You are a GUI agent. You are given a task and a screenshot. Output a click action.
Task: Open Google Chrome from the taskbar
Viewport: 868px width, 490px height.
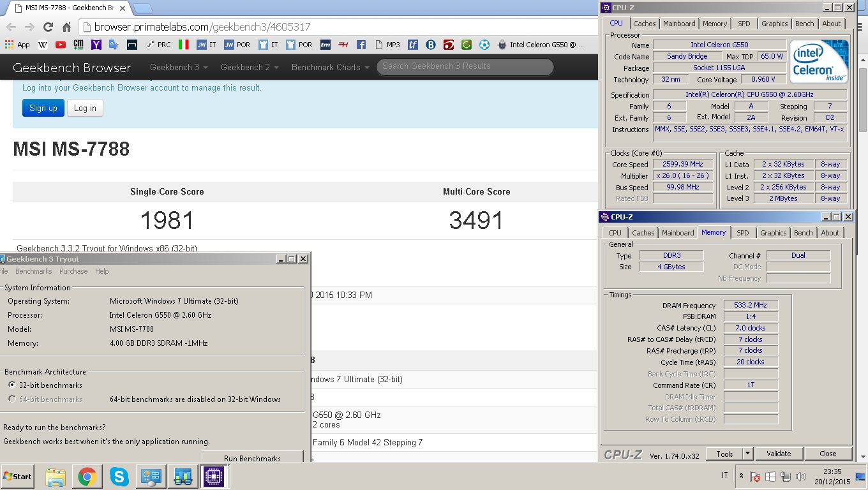[87, 477]
